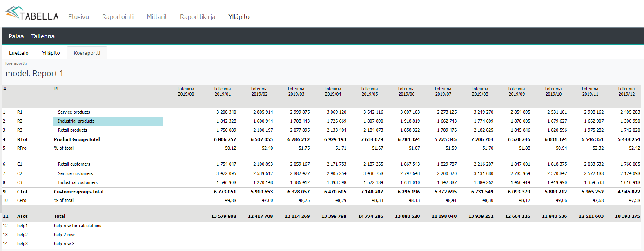The height and width of the screenshot is (251, 644).
Task: Select the highlighted Industrial products row
Action: click(76, 121)
